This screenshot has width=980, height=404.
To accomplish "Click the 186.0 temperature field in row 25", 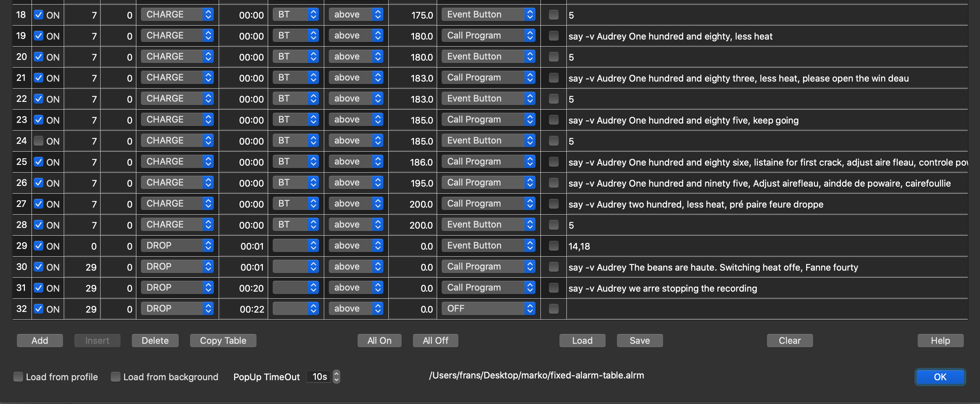I will (413, 162).
